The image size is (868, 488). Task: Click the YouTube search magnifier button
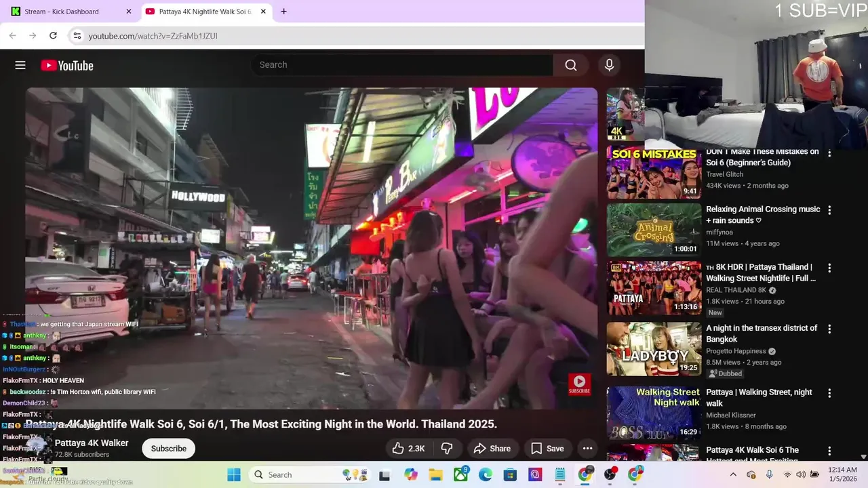(x=571, y=65)
